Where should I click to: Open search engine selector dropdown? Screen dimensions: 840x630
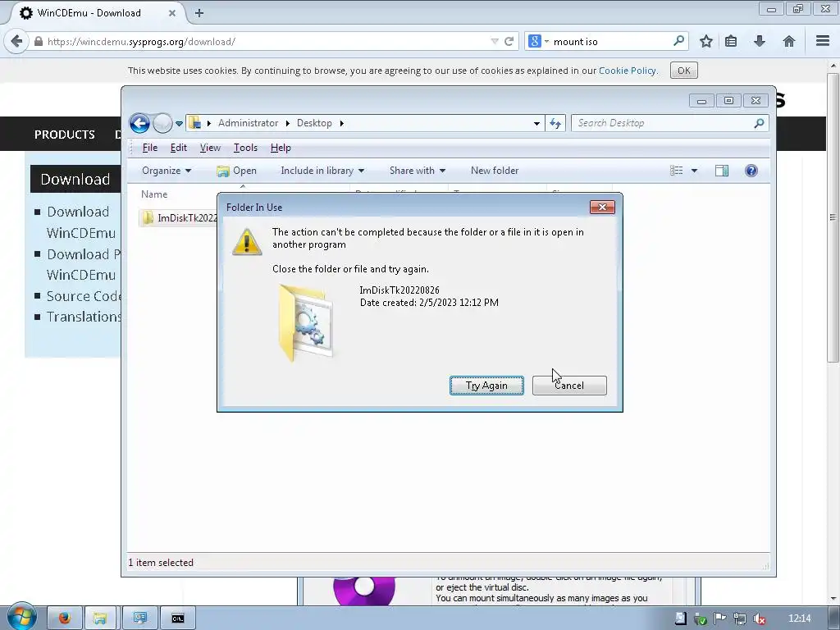point(538,41)
